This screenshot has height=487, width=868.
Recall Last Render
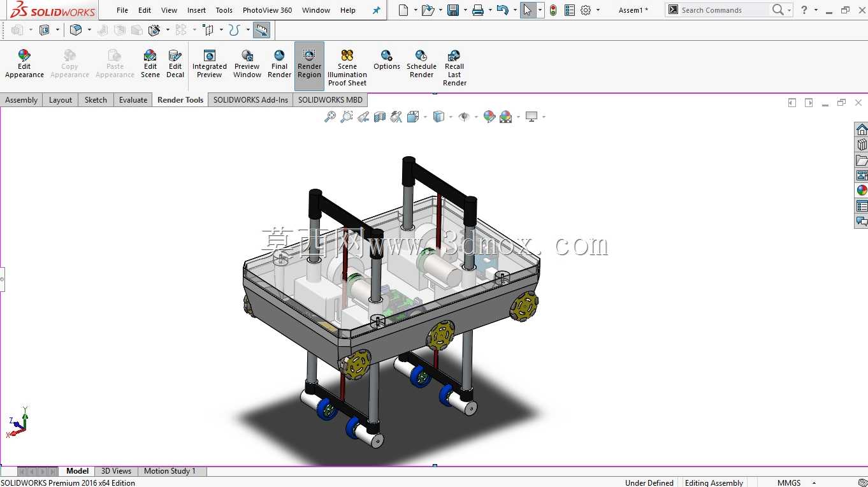[454, 68]
